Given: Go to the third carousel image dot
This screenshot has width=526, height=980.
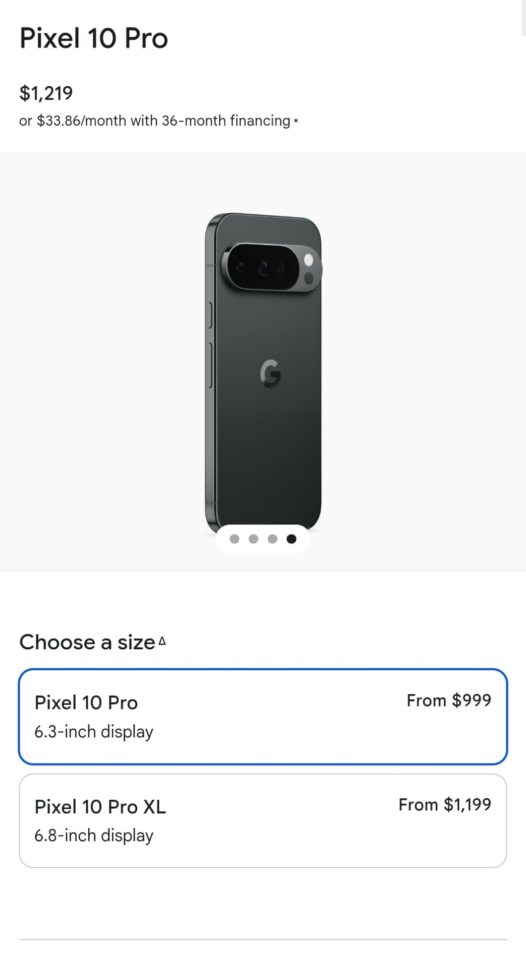Looking at the screenshot, I should (273, 539).
